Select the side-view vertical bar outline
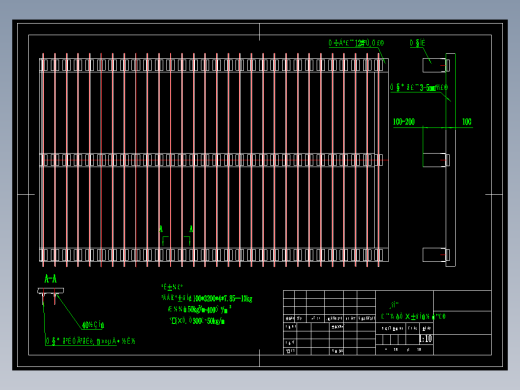 pos(451,160)
